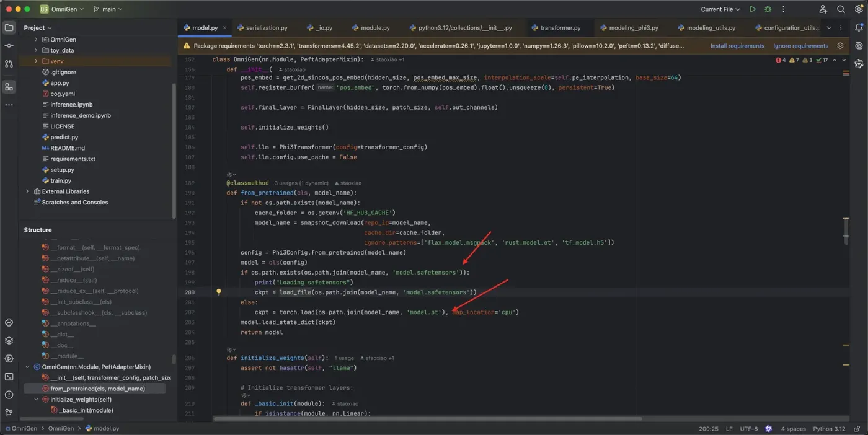Show hidden editor tabs dropdown

tap(829, 28)
